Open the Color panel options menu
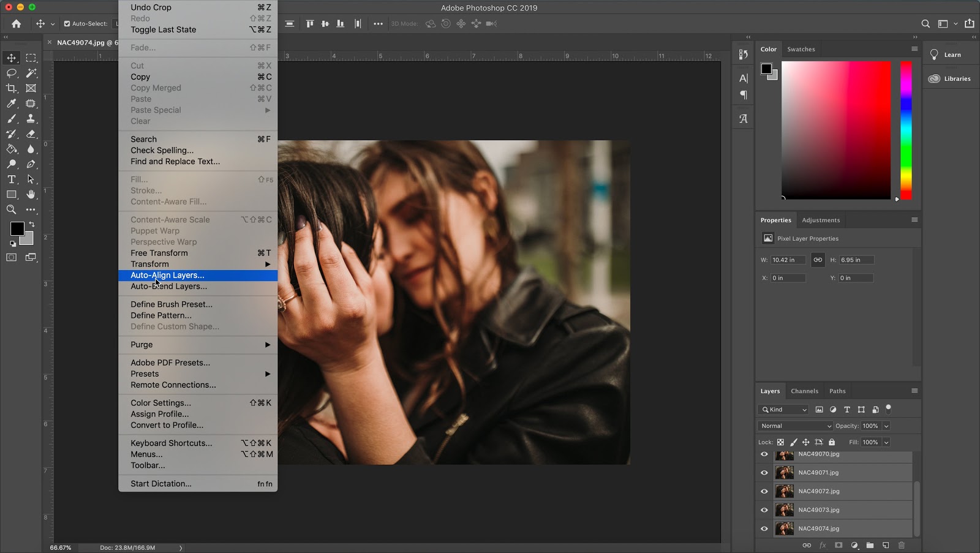This screenshot has width=980, height=553. (914, 49)
